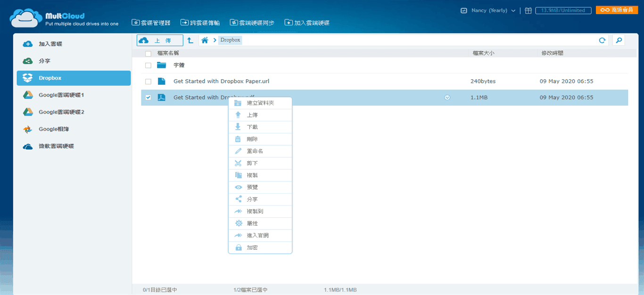644x295 pixels.
Task: Check the box for 字體 folder
Action: pos(148,66)
